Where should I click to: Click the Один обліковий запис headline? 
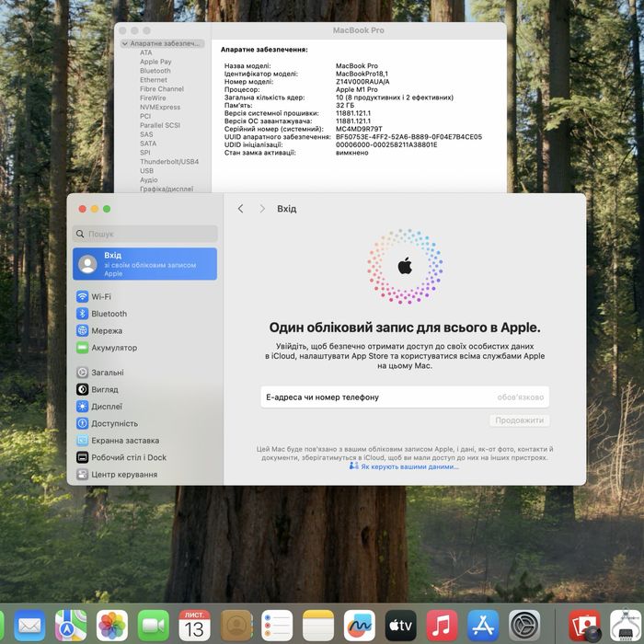click(x=405, y=328)
